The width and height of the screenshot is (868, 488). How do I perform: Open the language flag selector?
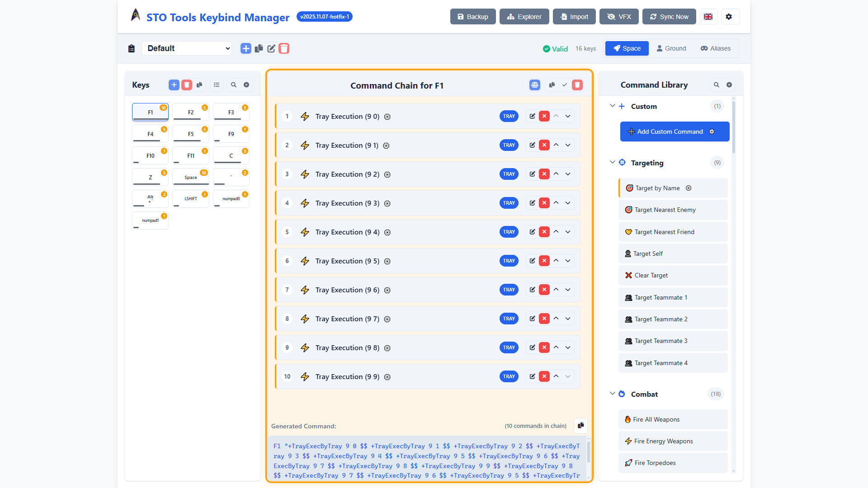point(708,16)
